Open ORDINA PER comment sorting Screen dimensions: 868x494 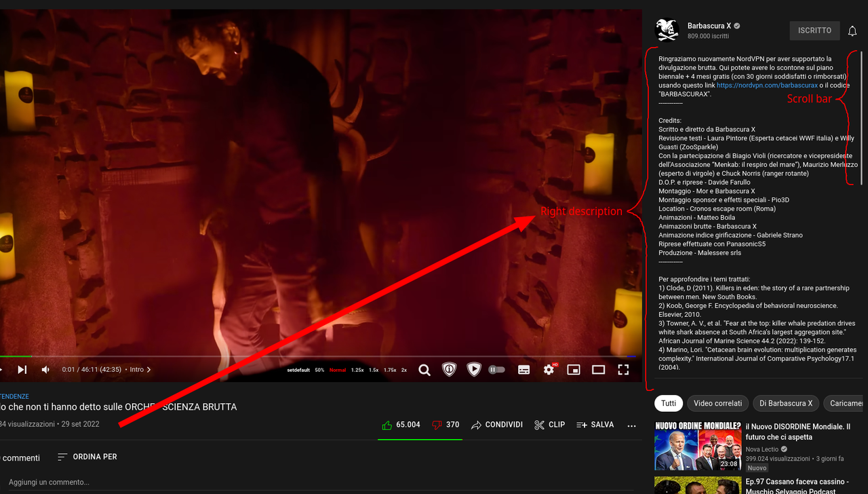pos(87,457)
